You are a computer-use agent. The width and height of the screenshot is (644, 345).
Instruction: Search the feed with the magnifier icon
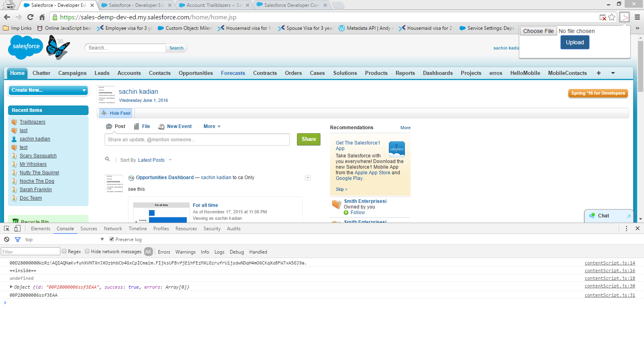(x=107, y=159)
